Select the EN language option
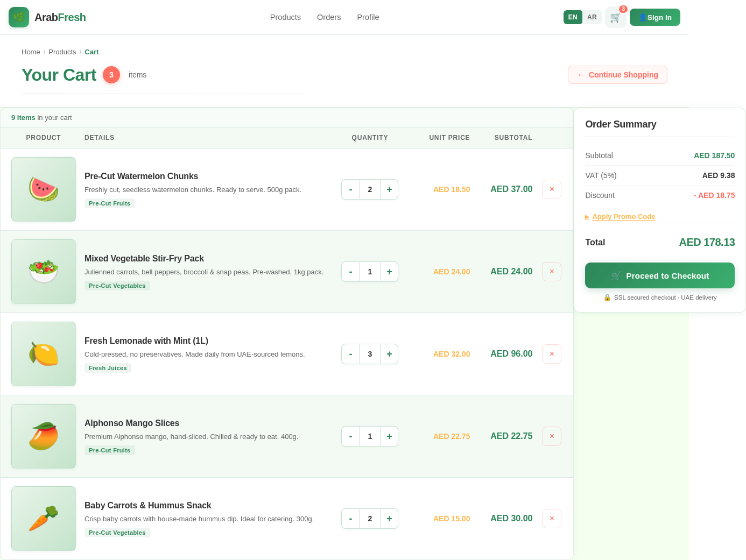 click(x=573, y=17)
